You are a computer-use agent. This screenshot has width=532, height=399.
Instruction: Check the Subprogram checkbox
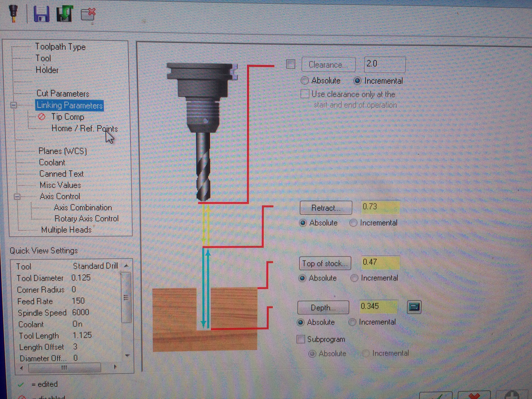[x=301, y=339]
